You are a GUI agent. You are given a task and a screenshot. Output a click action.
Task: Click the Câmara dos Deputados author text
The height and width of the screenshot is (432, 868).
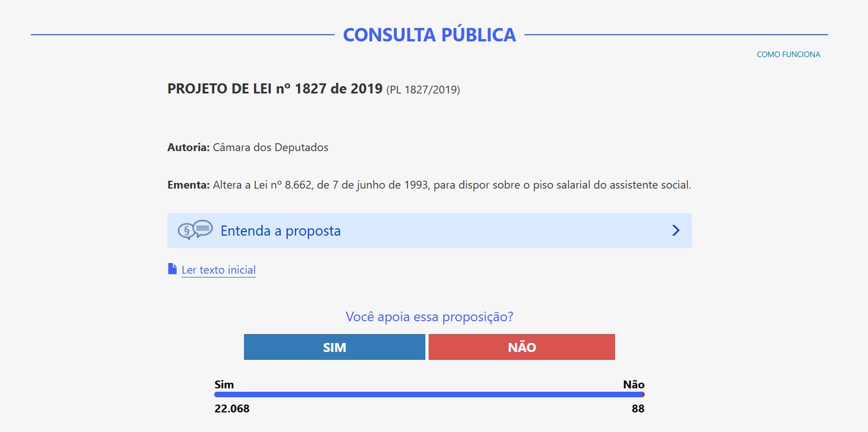point(270,148)
